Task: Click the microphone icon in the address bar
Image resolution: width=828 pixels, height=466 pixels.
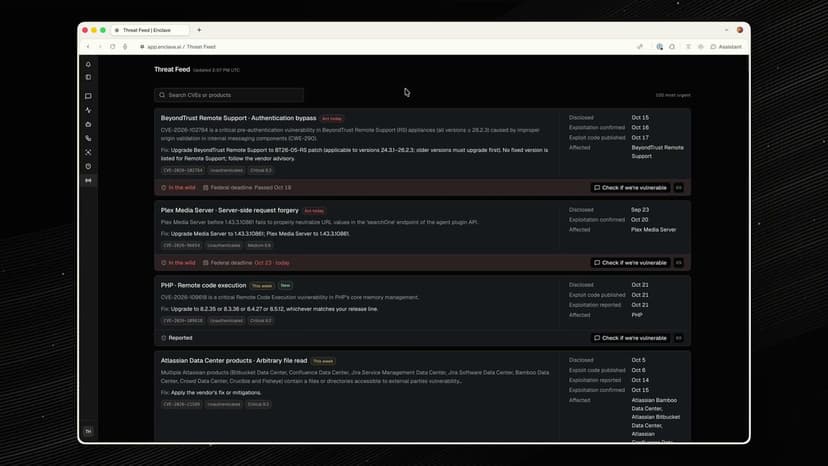Action: (125, 46)
